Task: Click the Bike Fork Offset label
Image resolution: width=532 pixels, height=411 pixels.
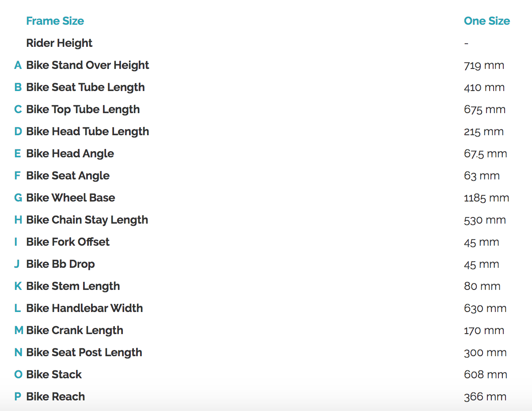Action: (68, 242)
